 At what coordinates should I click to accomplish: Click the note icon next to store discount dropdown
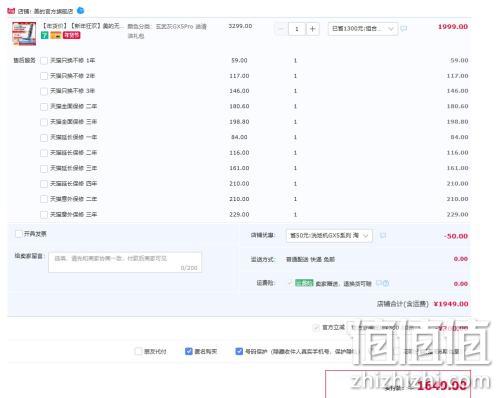(x=383, y=235)
